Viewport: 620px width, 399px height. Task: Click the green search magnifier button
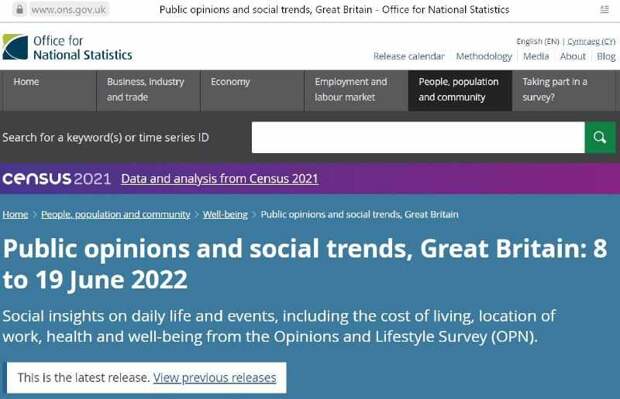(x=600, y=137)
